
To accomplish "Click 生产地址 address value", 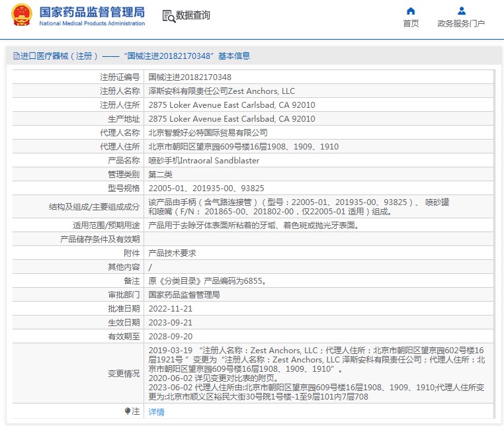I will tap(231, 118).
